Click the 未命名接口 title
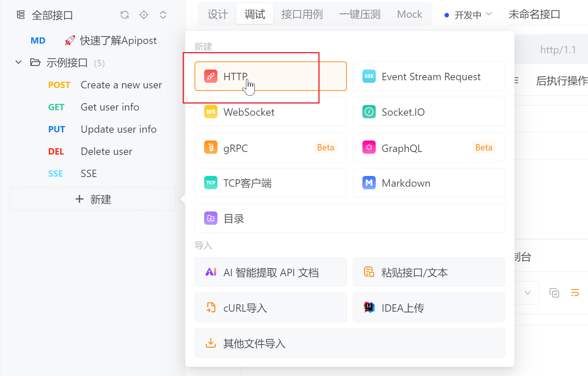Viewport: 588px width, 376px height. (534, 14)
